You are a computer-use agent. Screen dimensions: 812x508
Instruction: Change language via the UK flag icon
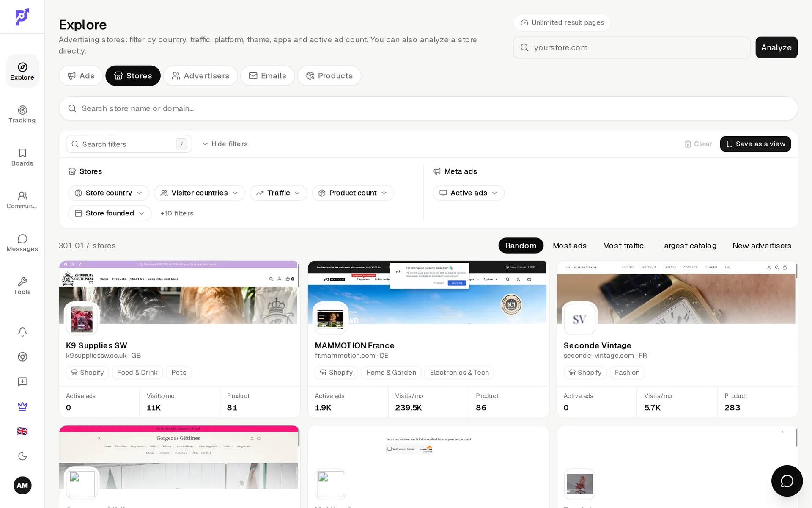[x=22, y=431]
